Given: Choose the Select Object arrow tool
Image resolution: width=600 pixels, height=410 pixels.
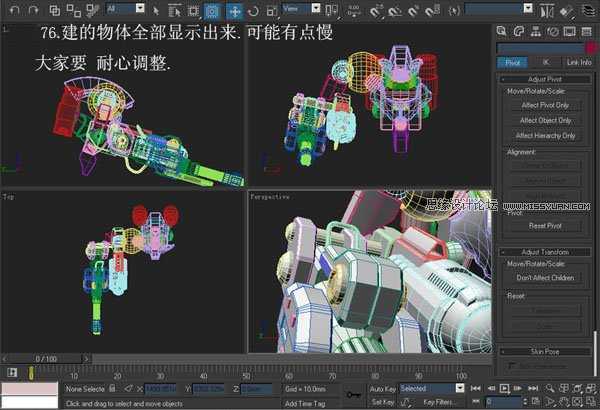Looking at the screenshot, I should pyautogui.click(x=156, y=11).
